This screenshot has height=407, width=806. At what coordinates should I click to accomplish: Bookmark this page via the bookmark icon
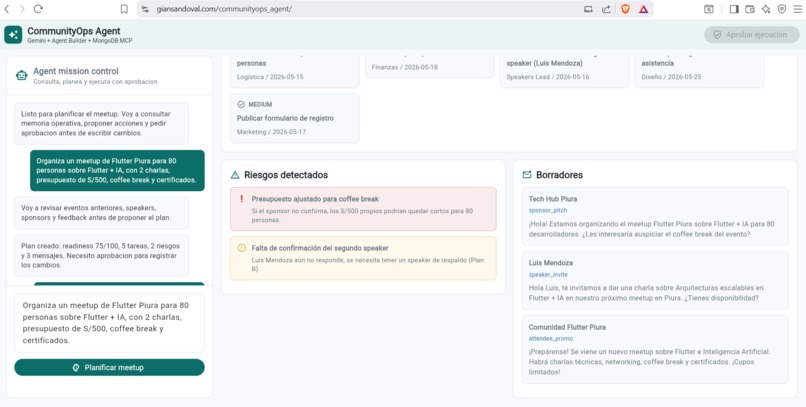[124, 9]
